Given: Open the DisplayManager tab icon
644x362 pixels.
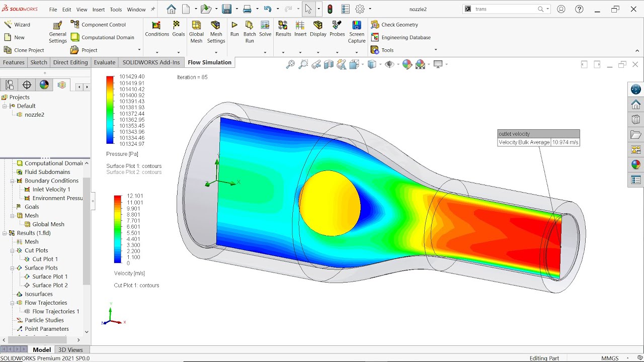Looking at the screenshot, I should coord(44,85).
